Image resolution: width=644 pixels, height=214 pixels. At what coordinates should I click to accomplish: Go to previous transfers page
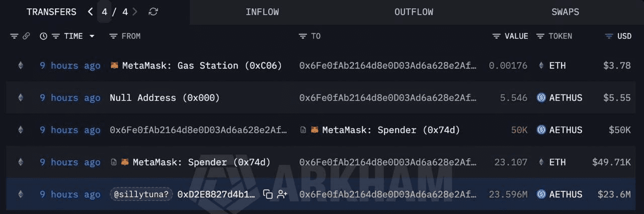(x=91, y=12)
